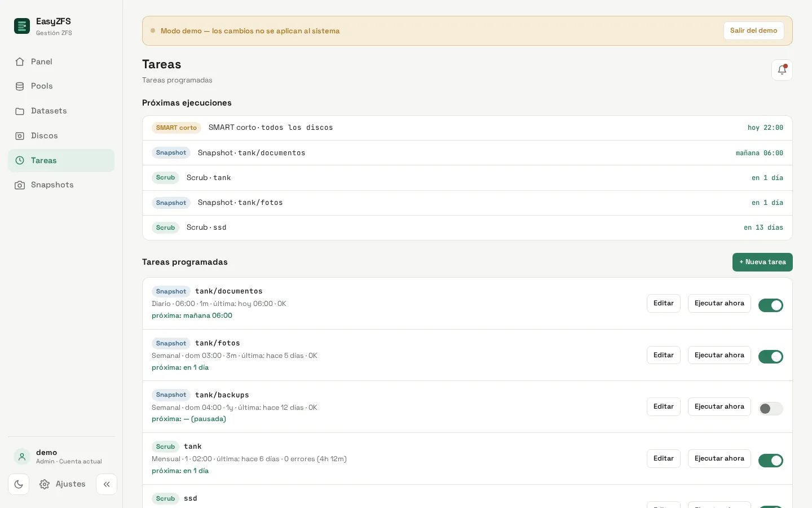Select upcoming Scrub tank row
This screenshot has height=508, width=812.
tap(467, 178)
